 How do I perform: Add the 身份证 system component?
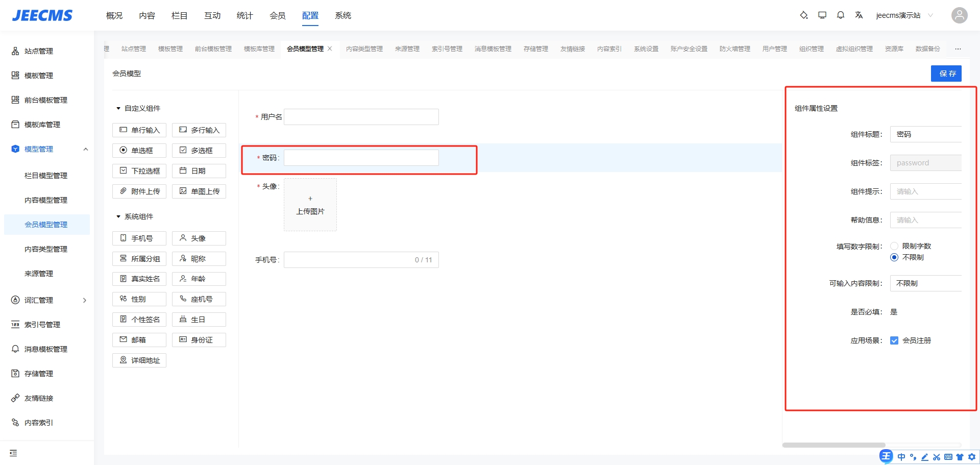click(199, 340)
